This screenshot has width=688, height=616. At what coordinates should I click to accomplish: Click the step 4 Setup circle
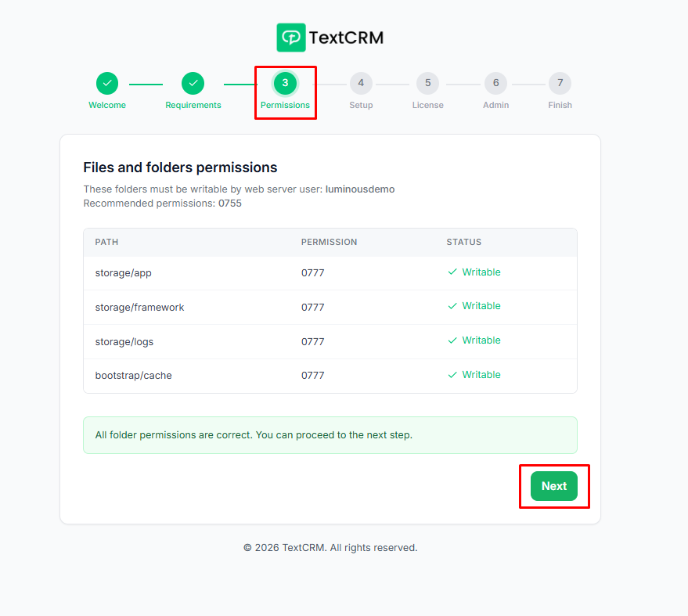click(x=361, y=83)
